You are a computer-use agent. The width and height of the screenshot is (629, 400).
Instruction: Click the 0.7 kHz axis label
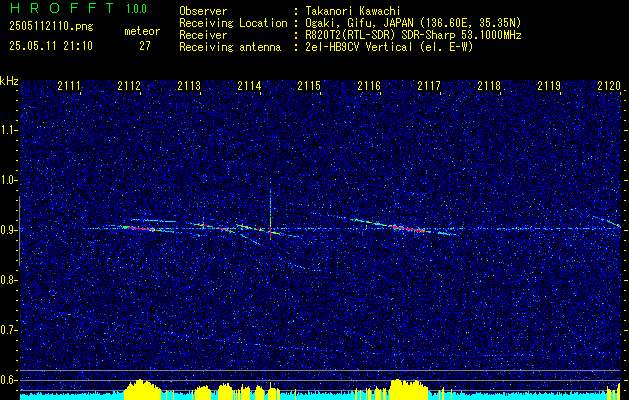pyautogui.click(x=8, y=330)
